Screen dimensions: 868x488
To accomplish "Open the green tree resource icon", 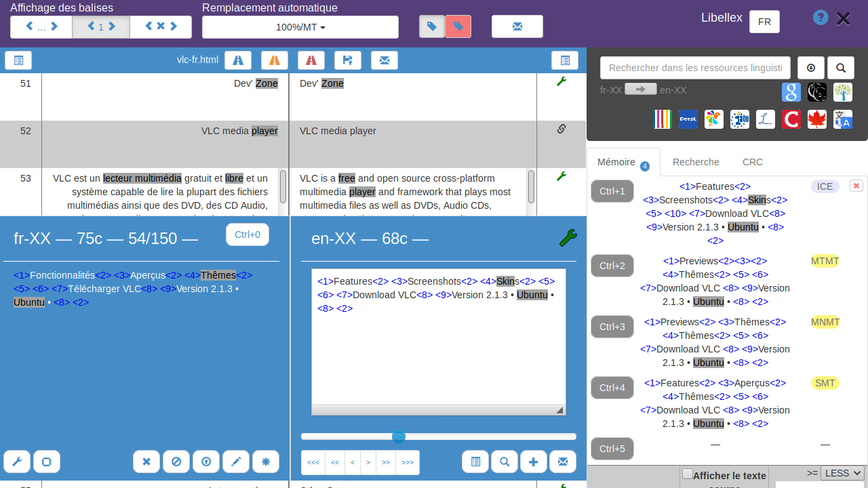I will [843, 92].
